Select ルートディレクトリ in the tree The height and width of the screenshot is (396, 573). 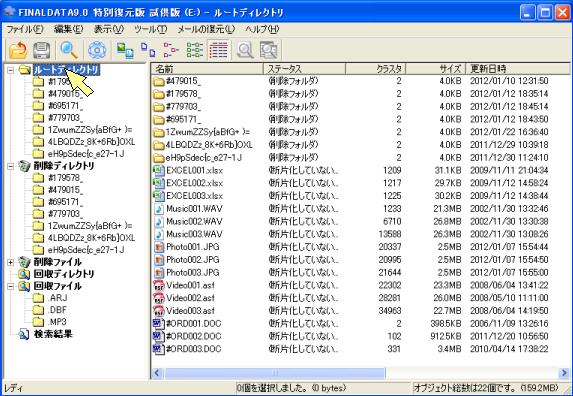pyautogui.click(x=66, y=69)
